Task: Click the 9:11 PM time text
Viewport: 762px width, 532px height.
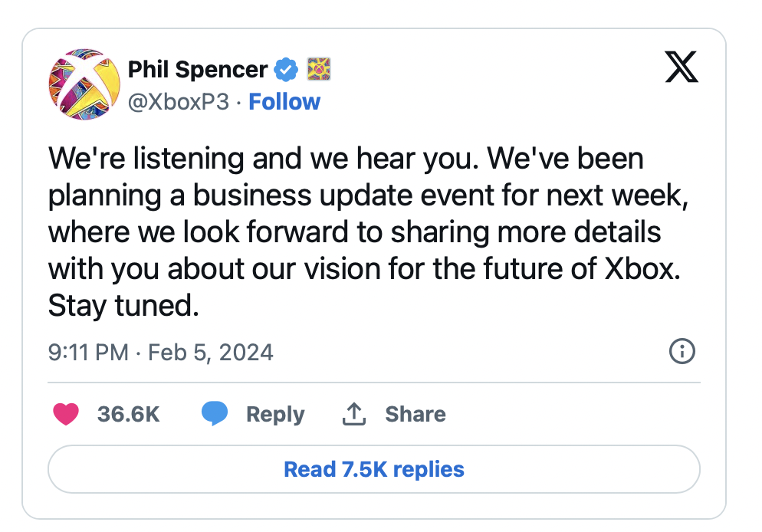Action: coord(87,353)
